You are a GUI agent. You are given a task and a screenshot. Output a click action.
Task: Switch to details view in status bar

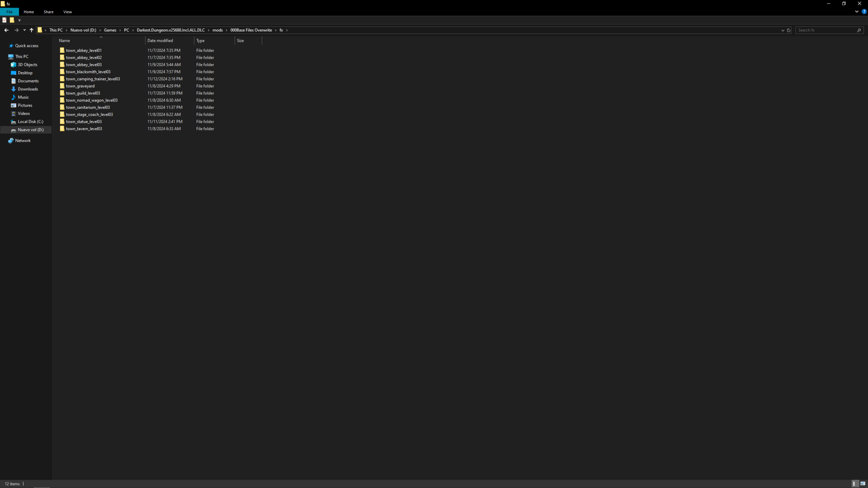point(854,483)
